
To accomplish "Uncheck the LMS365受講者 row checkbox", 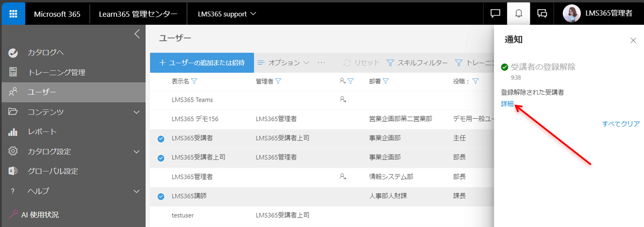I will pos(161,139).
